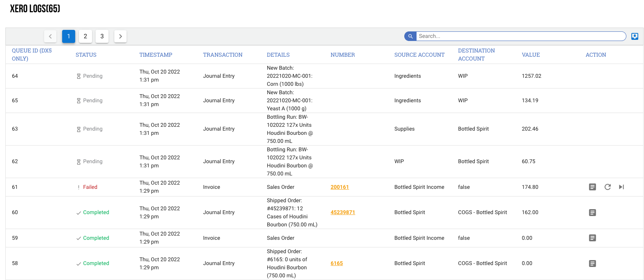Click the Yeast A (1000 g) batch details
This screenshot has width=644, height=280.
(x=290, y=100)
